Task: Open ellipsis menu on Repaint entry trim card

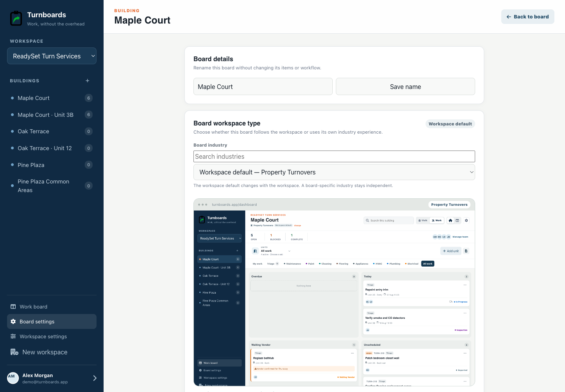Action: [465, 285]
